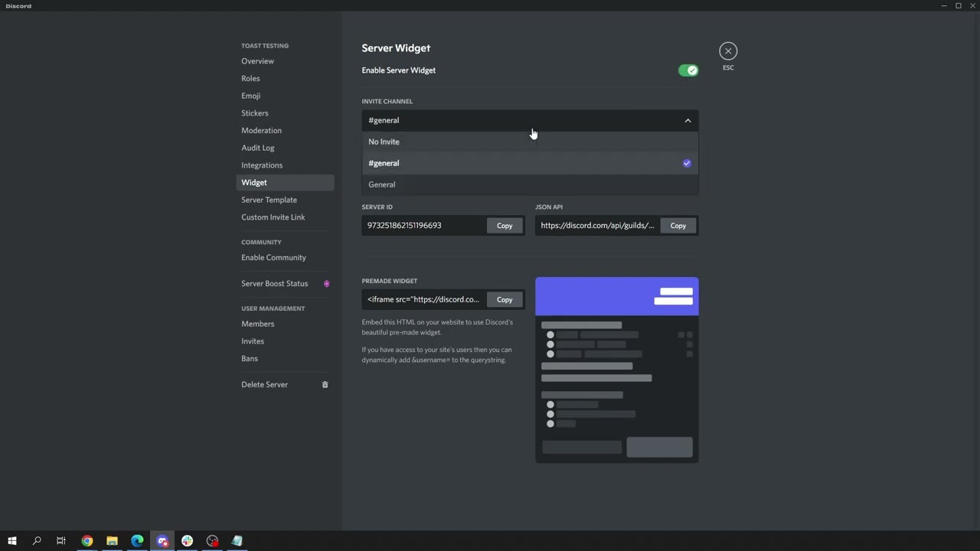980x551 pixels.
Task: Open Task View on the taskbar
Action: (x=61, y=541)
